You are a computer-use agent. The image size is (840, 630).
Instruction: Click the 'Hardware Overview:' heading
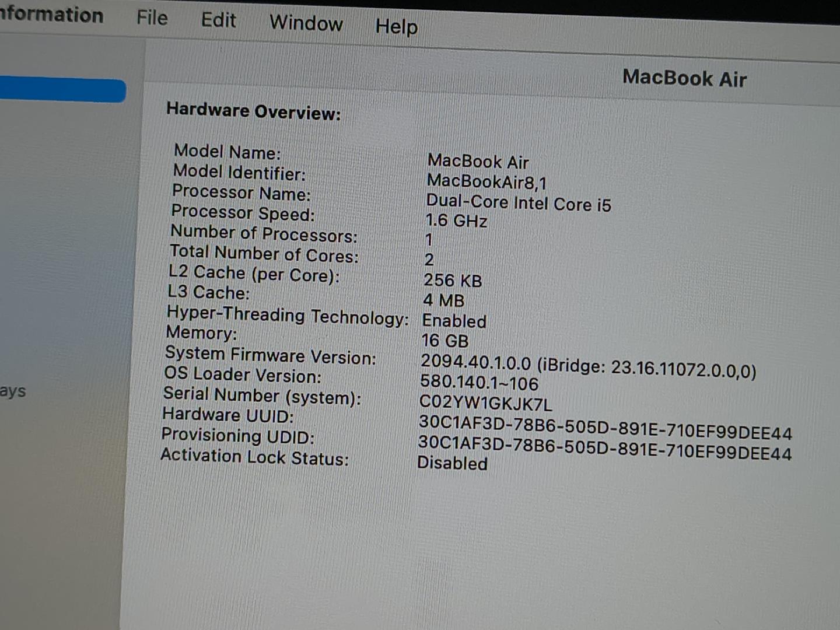click(254, 111)
